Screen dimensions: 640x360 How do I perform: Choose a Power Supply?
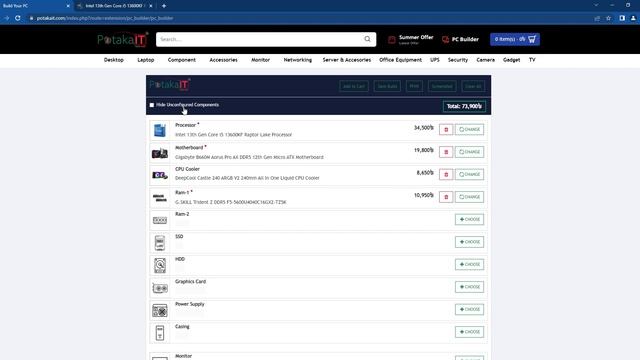pos(469,309)
